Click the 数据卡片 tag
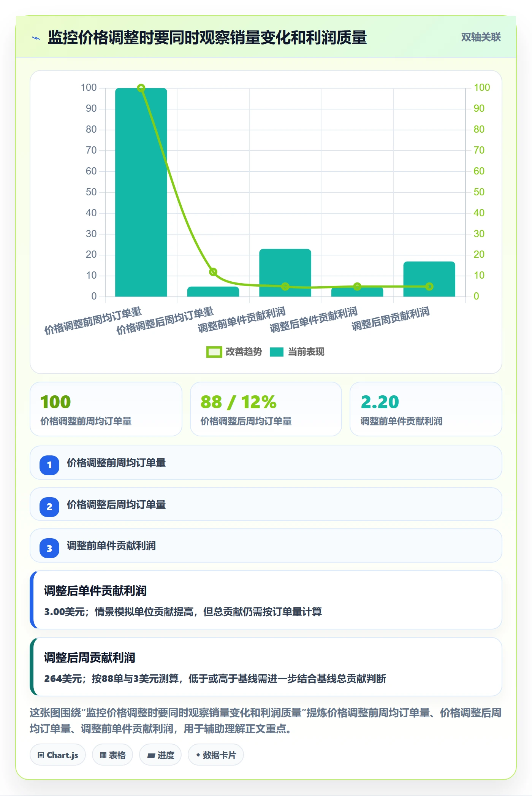The height and width of the screenshot is (796, 532). [216, 755]
